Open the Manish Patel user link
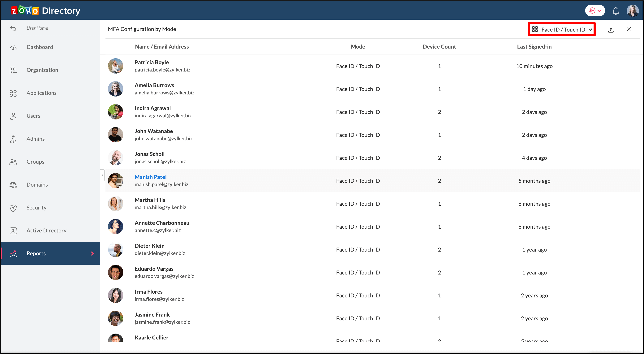This screenshot has width=644, height=354. [151, 177]
